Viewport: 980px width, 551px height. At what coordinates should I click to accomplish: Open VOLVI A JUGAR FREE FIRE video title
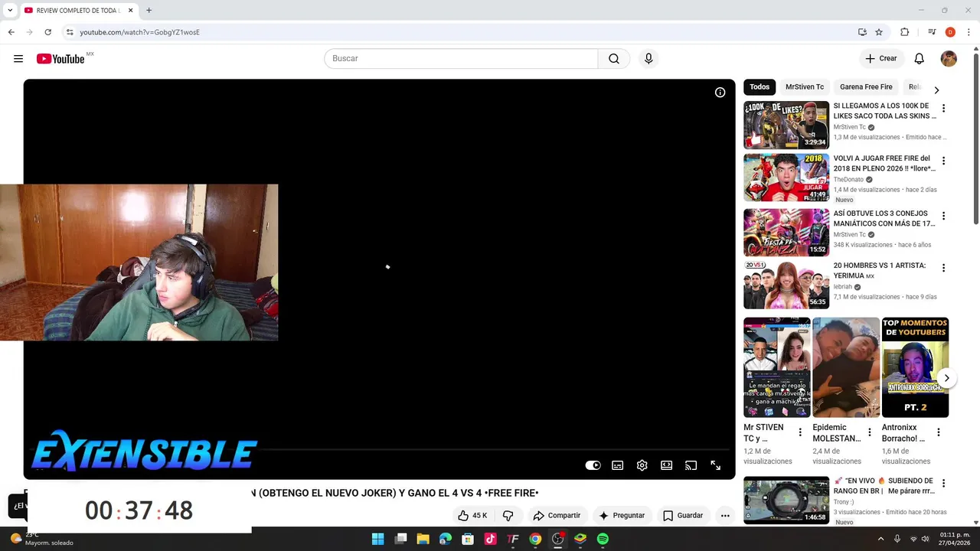coord(884,164)
